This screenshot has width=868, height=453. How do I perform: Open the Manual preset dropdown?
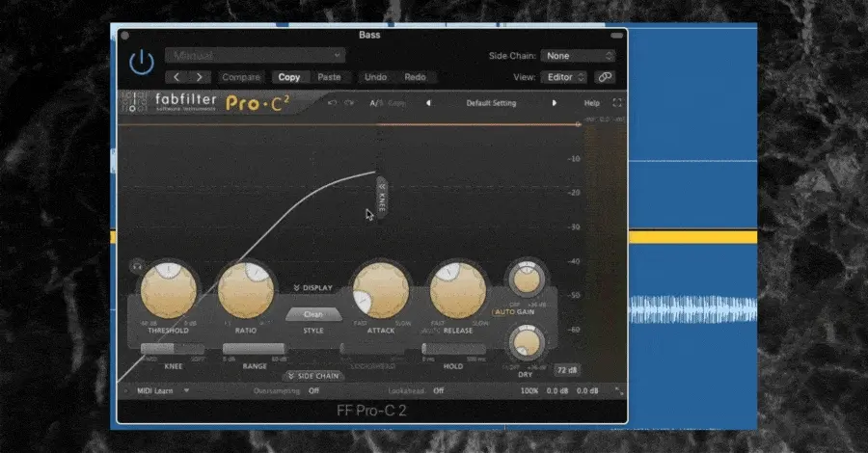[255, 55]
